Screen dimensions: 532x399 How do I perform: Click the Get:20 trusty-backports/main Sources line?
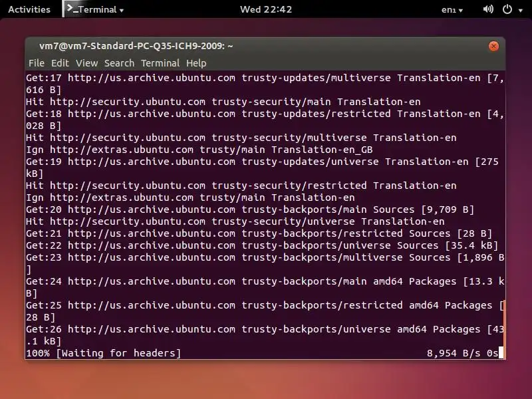point(250,209)
